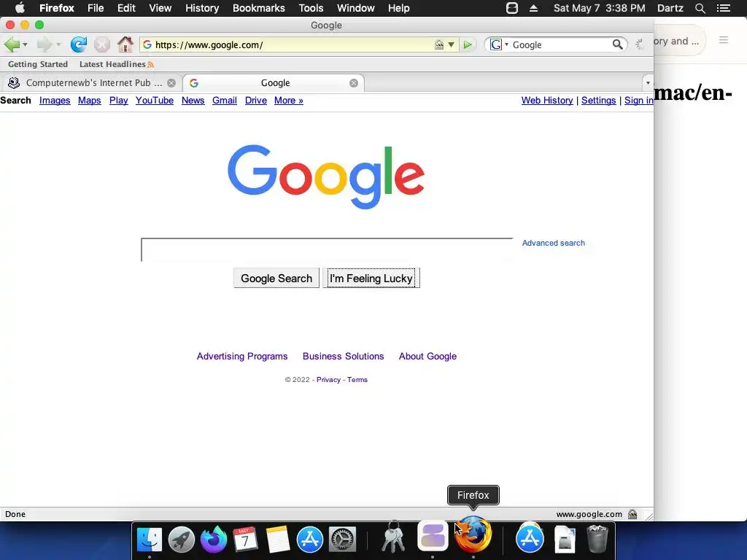Open Calendar from the dock
The height and width of the screenshot is (560, 747).
click(245, 540)
